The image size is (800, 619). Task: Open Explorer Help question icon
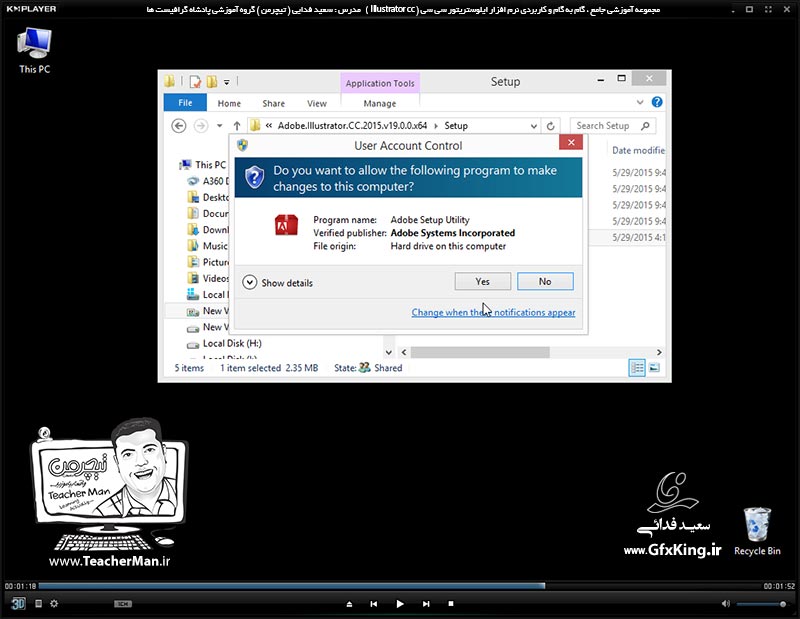(657, 102)
